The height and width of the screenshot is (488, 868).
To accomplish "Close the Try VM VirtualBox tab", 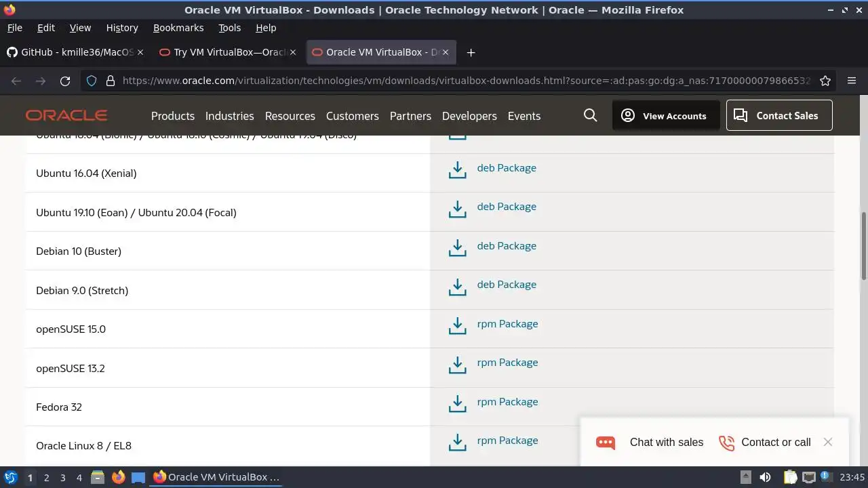I will coord(293,52).
